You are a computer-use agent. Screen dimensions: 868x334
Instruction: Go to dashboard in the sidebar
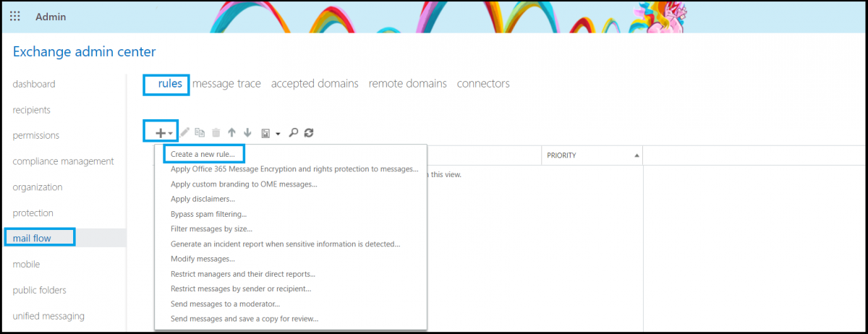coord(34,84)
